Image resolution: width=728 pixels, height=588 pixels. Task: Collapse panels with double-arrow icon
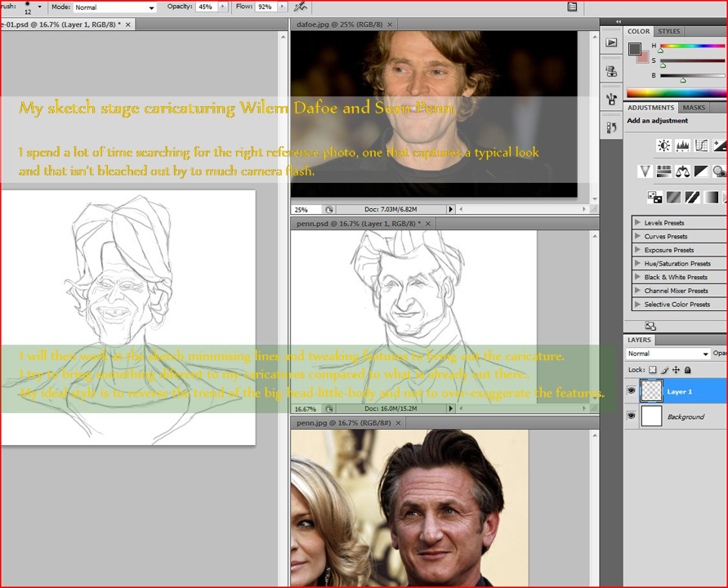click(619, 21)
